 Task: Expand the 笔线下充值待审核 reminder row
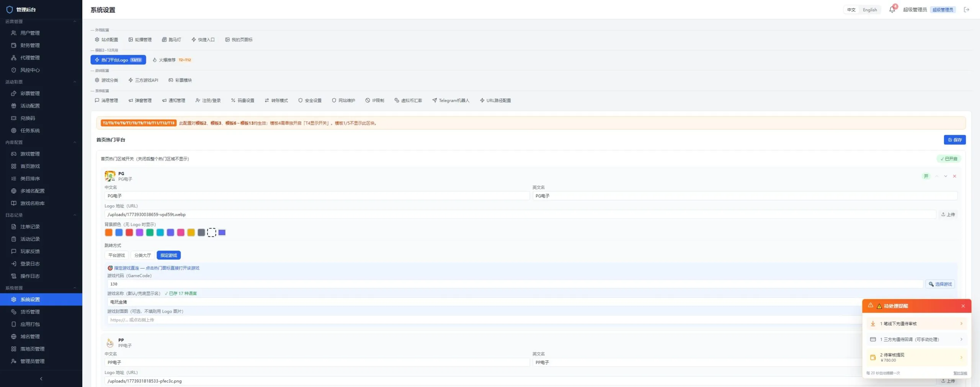pos(916,324)
